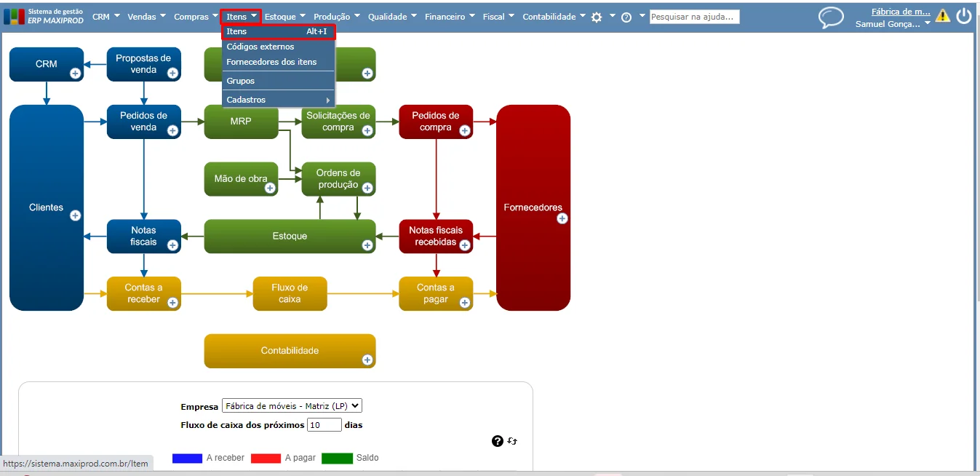Viewport: 980px width, 476px height.
Task: Click the blue A receber legend swatch
Action: click(x=187, y=459)
